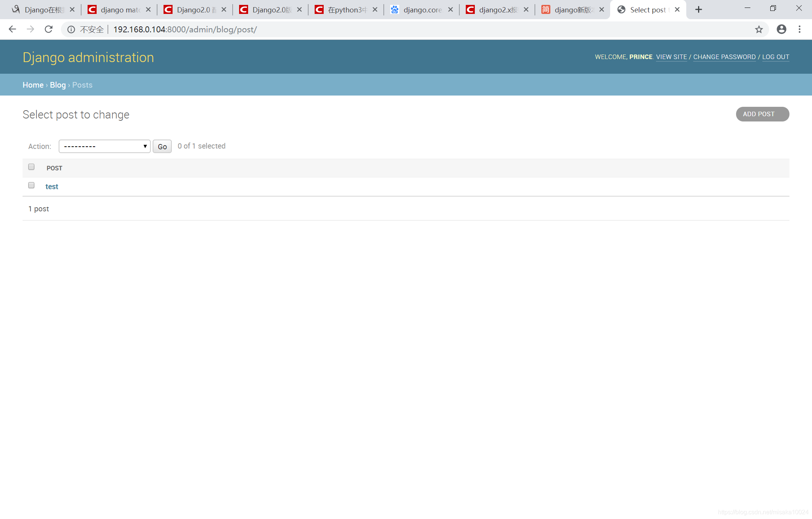
Task: Tick the checkbox next to the test post
Action: coord(32,185)
